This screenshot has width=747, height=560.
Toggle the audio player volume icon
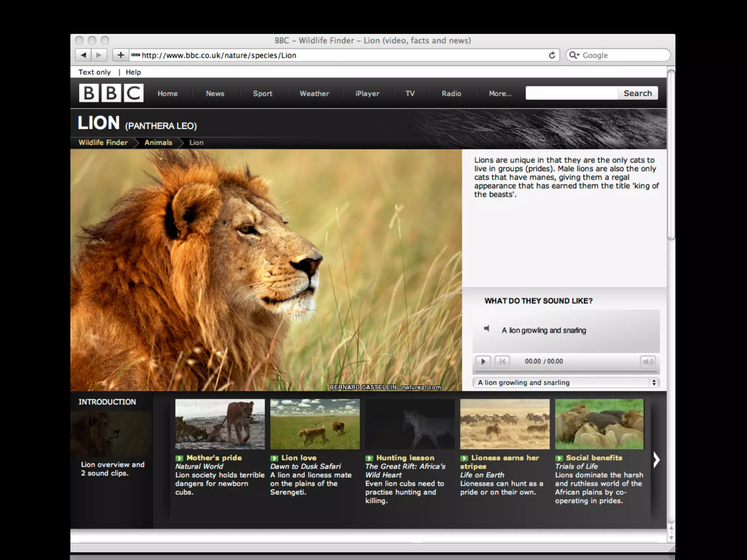coord(648,361)
